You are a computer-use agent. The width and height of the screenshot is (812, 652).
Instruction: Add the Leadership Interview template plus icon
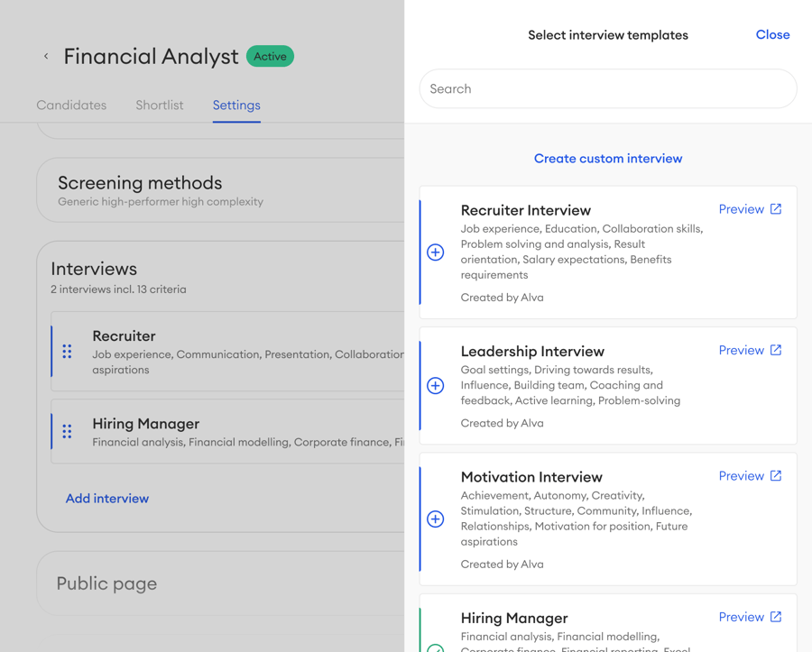click(x=435, y=386)
